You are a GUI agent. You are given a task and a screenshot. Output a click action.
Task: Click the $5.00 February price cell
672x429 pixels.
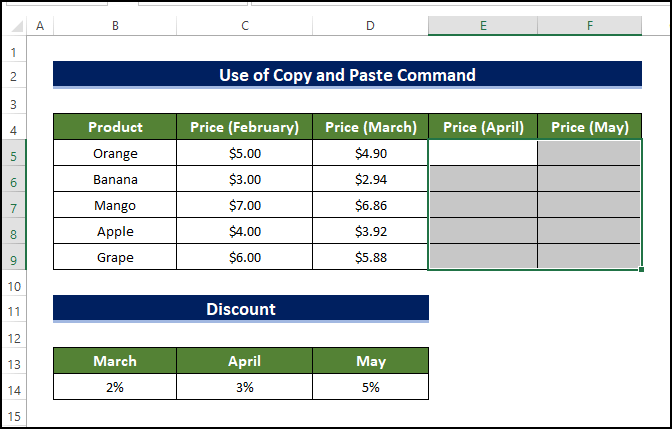point(244,154)
